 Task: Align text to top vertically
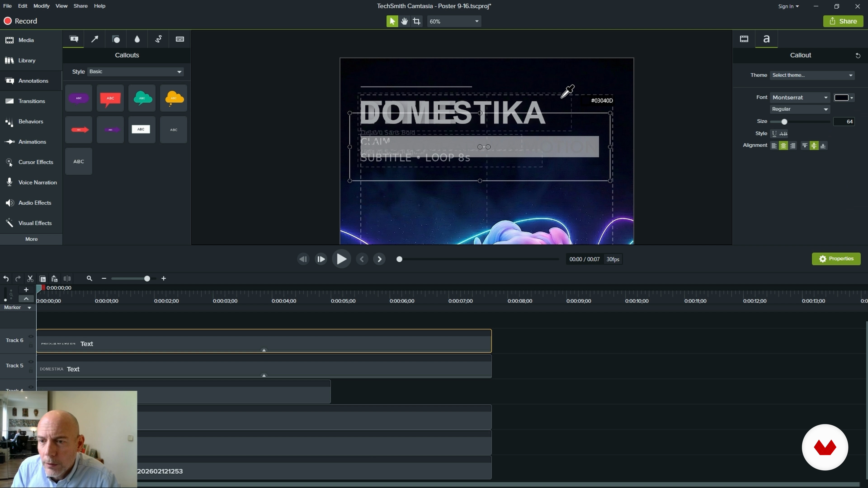[x=805, y=145]
